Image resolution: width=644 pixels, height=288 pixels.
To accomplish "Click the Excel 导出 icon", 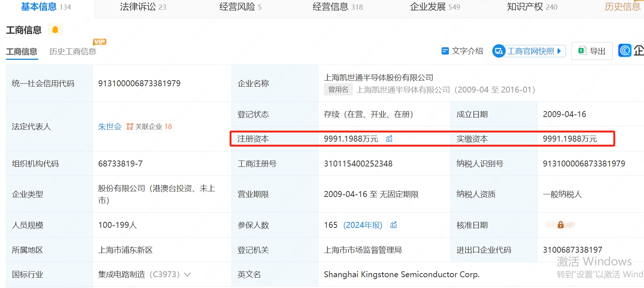I will click(x=582, y=51).
